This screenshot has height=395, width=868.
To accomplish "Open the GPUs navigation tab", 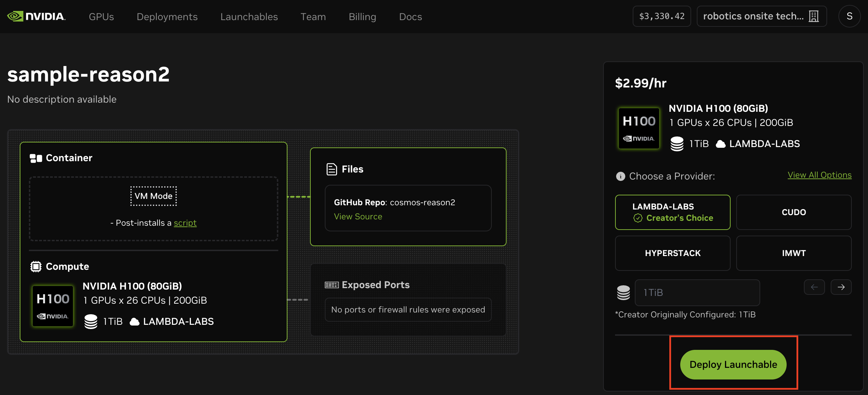I will [x=101, y=17].
